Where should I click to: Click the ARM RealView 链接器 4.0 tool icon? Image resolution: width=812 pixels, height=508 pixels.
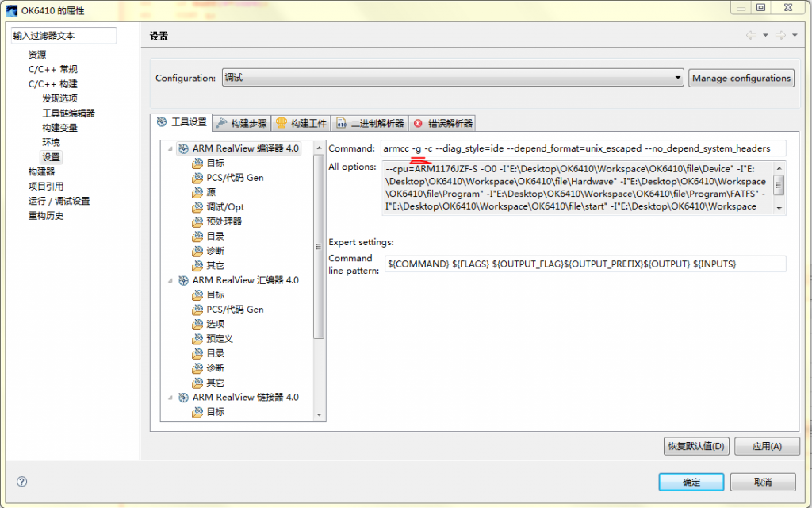pyautogui.click(x=183, y=398)
